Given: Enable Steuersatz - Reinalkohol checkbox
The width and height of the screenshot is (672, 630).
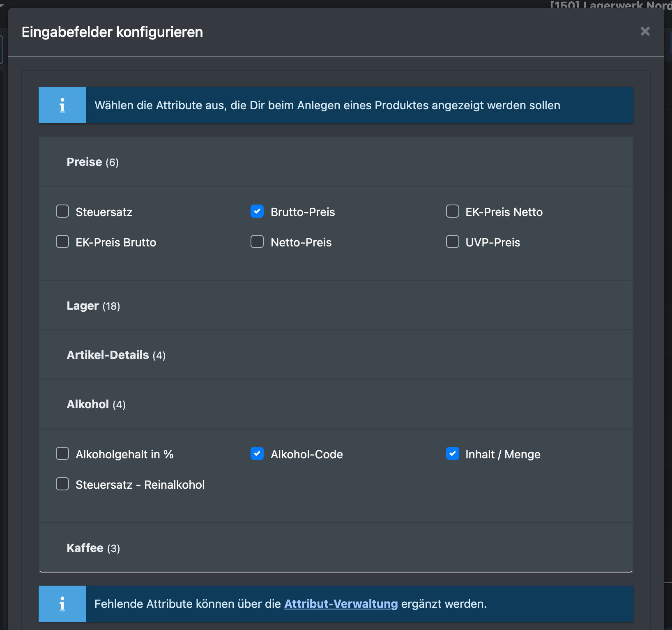Looking at the screenshot, I should [x=62, y=484].
